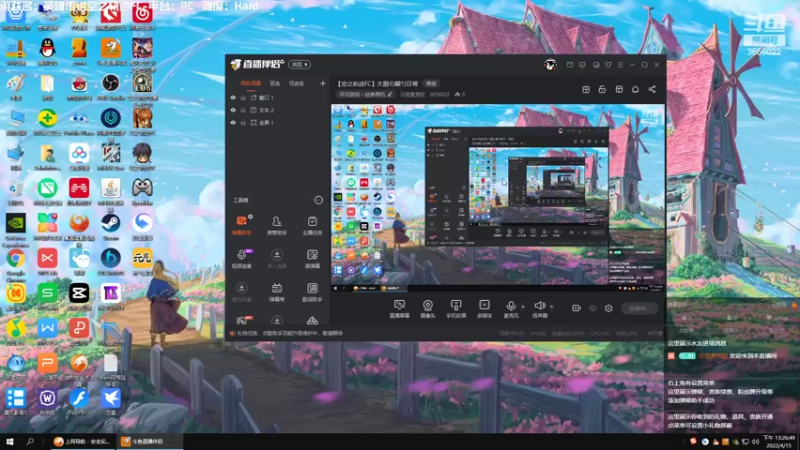This screenshot has height=450, width=800.
Task: Click the grey start-live button
Action: coord(639,308)
